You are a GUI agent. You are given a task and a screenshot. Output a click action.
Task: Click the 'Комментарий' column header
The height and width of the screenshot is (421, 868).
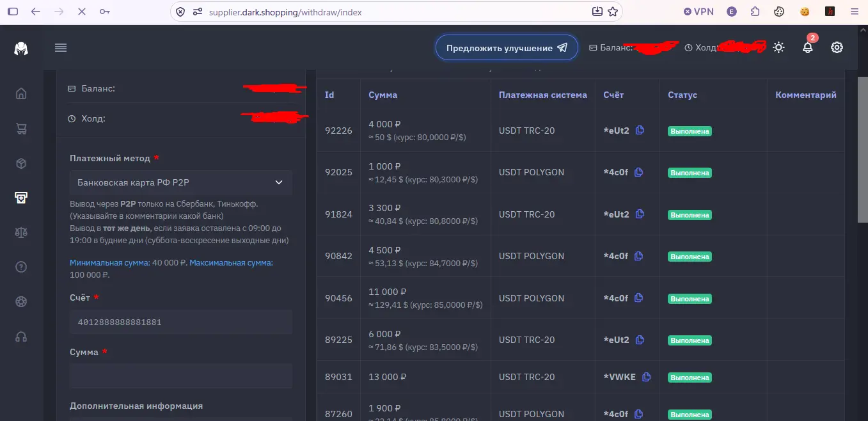[806, 95]
